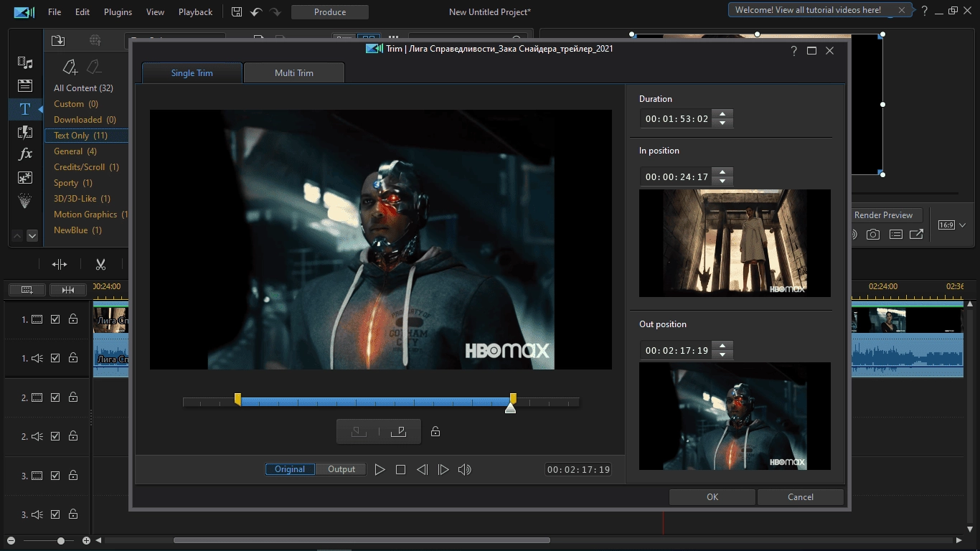Take snapshot with camera icon in preview
The width and height of the screenshot is (980, 551).
pos(873,235)
